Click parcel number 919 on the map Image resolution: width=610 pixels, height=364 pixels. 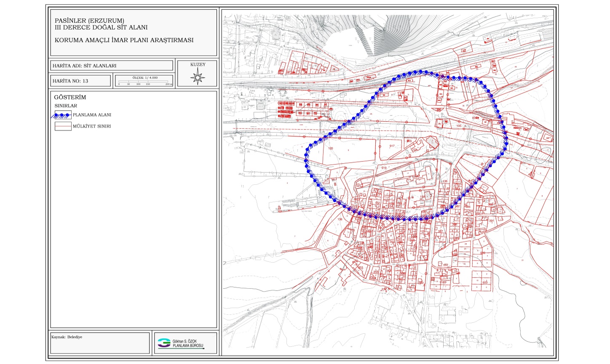pyautogui.click(x=384, y=168)
